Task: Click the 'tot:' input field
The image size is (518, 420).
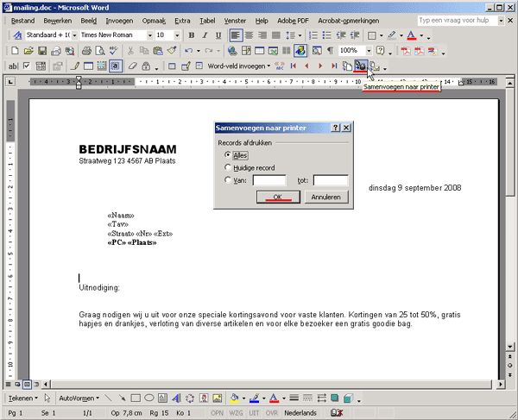Action: click(x=330, y=180)
